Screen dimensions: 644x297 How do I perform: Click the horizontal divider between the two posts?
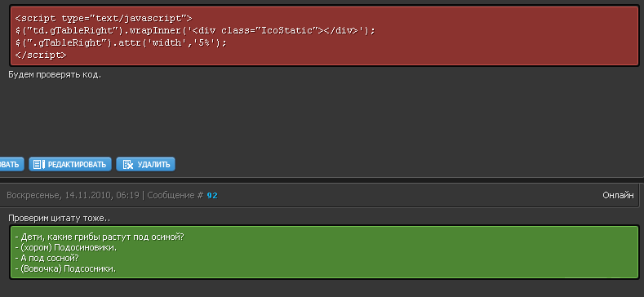tap(322, 180)
